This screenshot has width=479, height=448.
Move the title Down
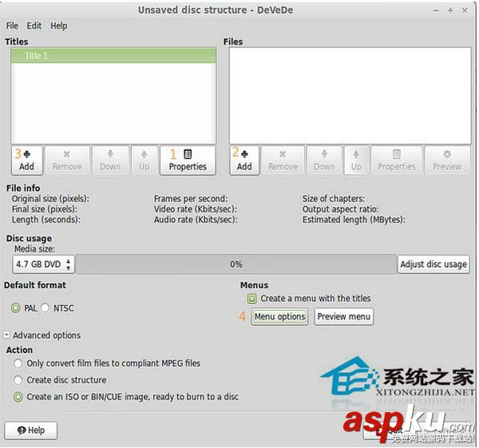coord(110,161)
